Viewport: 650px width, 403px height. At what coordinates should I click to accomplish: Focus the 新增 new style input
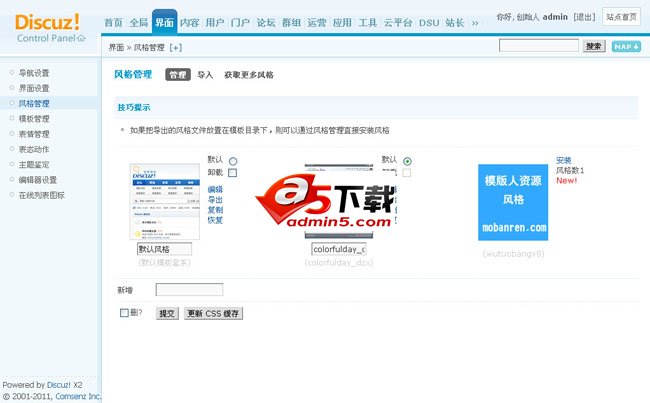[x=189, y=289]
